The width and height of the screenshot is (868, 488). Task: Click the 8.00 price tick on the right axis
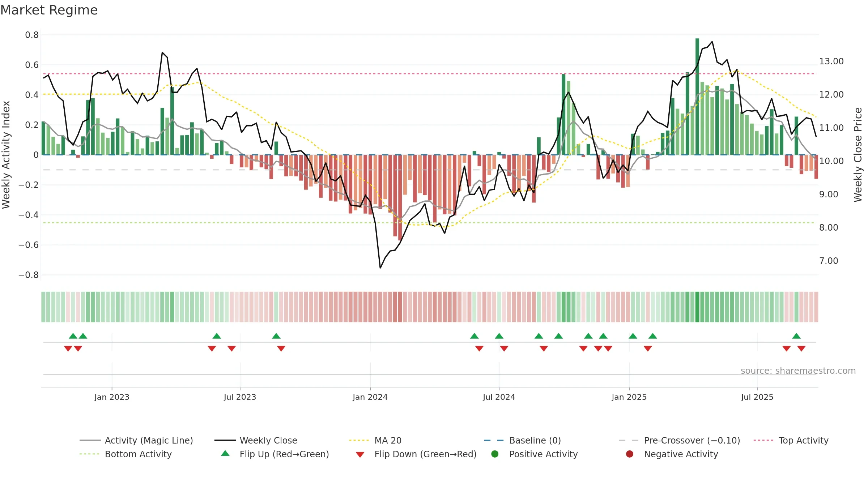point(829,228)
